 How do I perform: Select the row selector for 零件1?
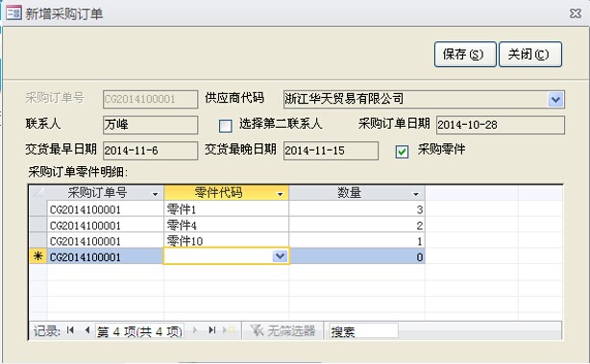(x=38, y=208)
